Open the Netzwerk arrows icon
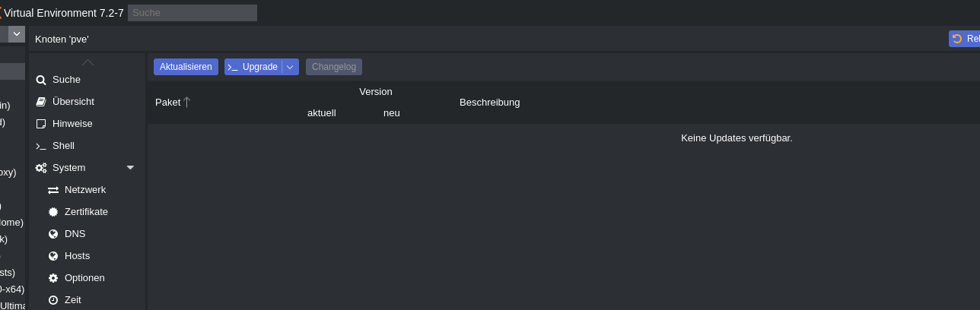980x310 pixels. pos(53,190)
